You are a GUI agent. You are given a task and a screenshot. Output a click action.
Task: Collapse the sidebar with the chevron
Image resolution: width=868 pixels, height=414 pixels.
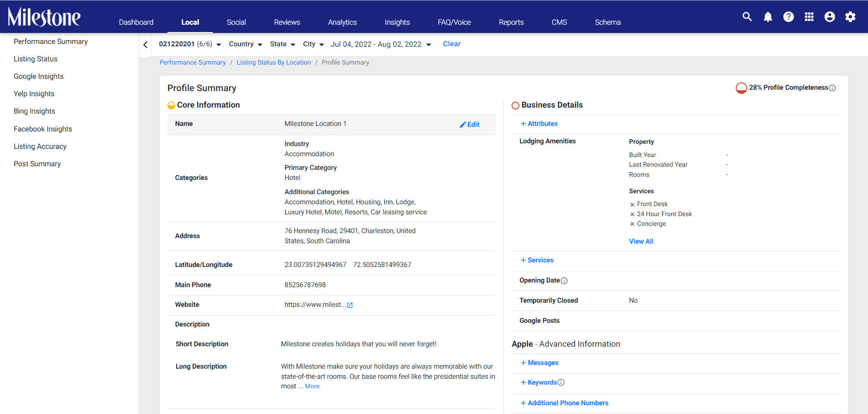(145, 44)
